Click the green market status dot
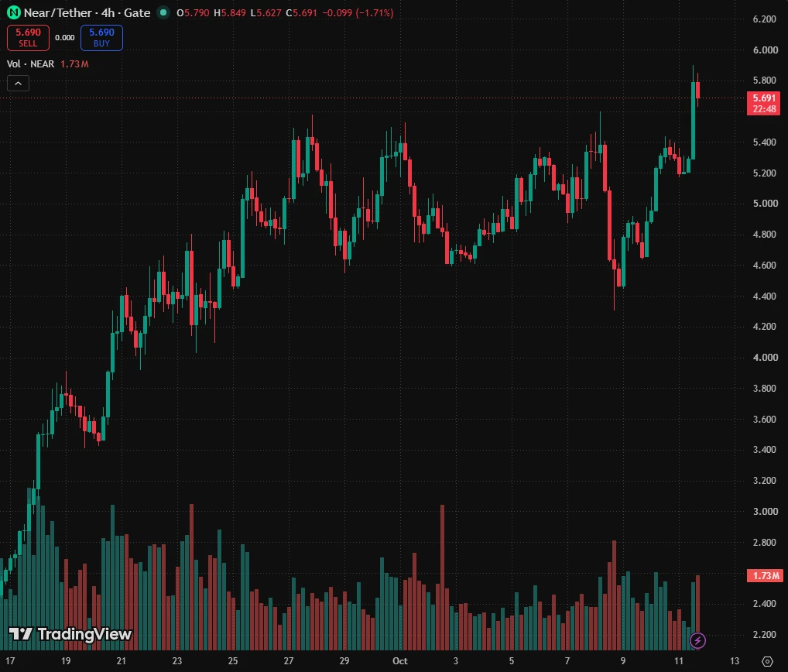The height and width of the screenshot is (672, 788). (163, 12)
